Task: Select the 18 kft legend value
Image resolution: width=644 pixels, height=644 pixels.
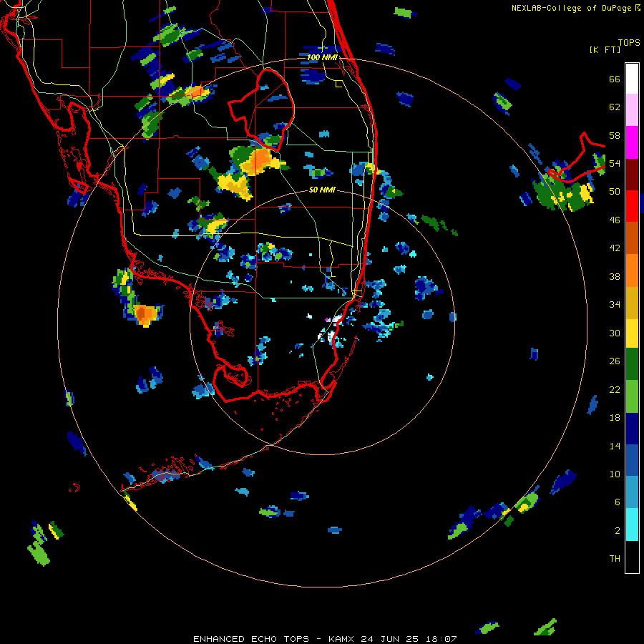Action: tap(615, 418)
